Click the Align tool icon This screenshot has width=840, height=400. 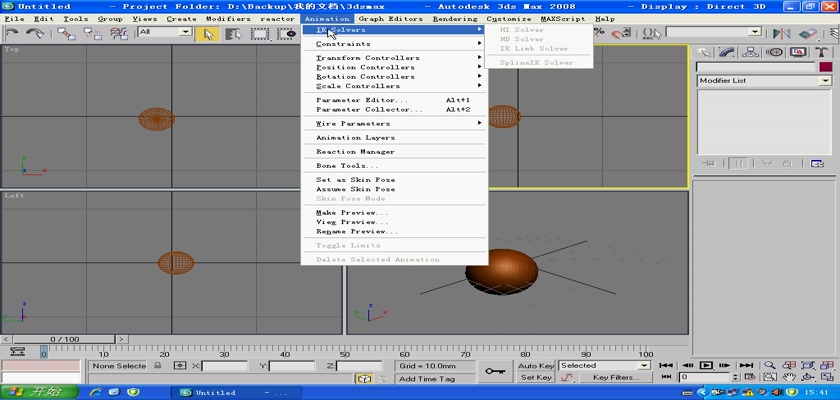807,33
